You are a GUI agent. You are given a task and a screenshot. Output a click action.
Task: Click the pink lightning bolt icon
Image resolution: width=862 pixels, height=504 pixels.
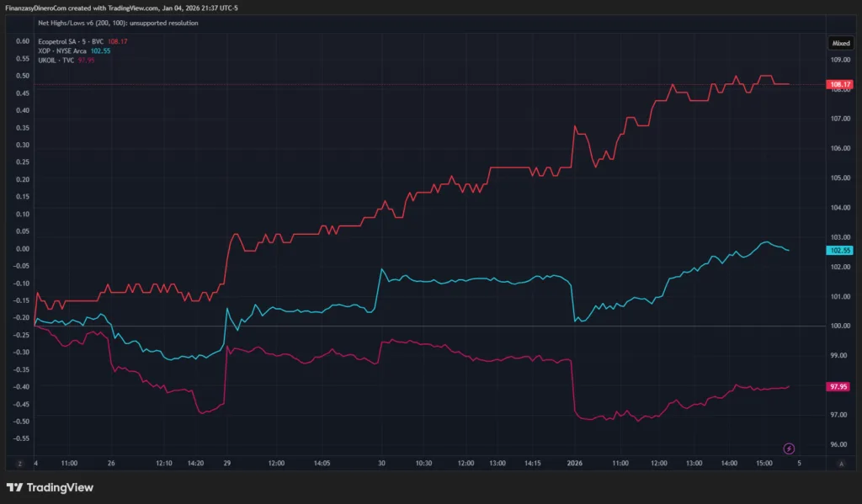[x=789, y=448]
